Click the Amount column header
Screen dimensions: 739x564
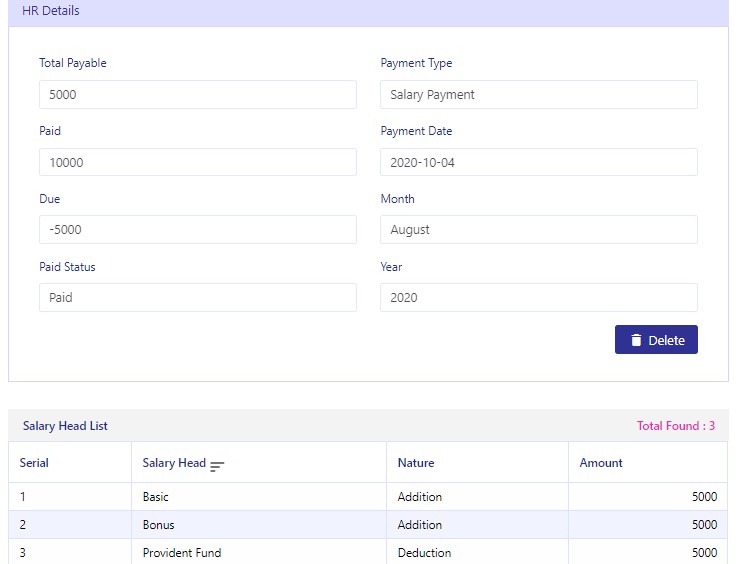tap(601, 463)
